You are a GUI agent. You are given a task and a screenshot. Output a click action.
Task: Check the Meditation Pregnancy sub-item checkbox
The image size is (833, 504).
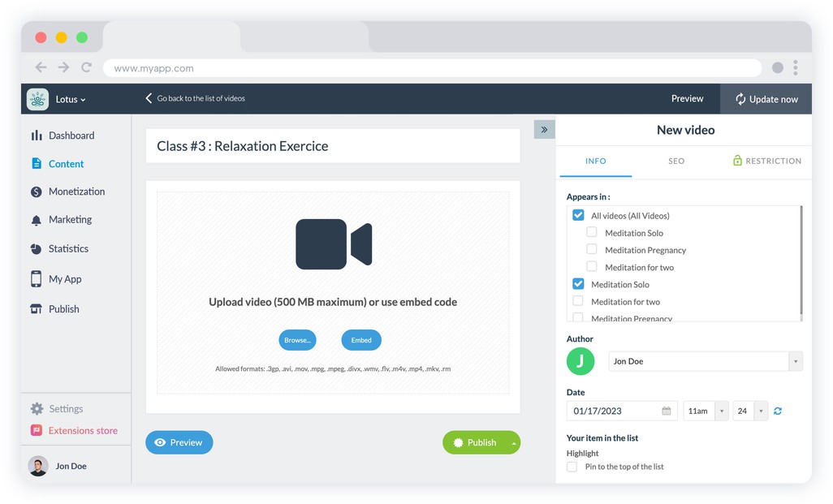tap(592, 250)
